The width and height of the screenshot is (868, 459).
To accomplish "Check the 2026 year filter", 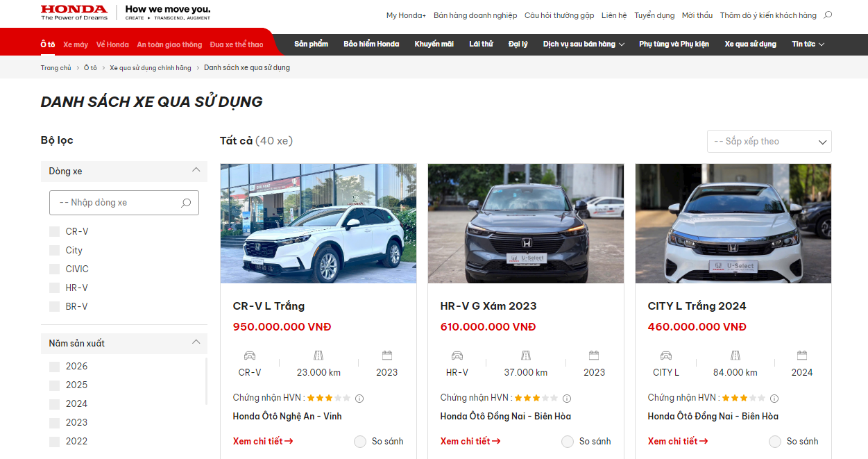I will (x=54, y=366).
